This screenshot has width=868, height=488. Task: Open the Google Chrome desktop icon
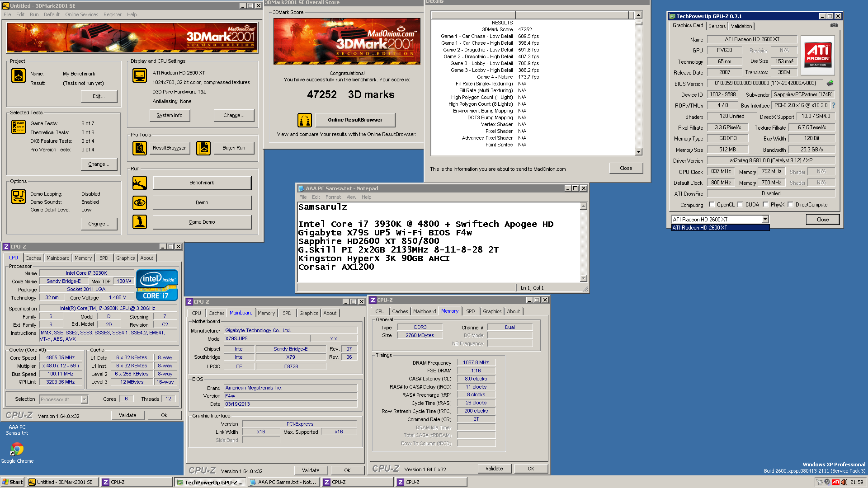coord(17,452)
